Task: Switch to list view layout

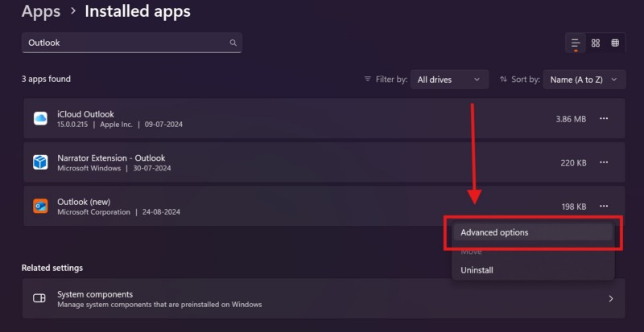Action: point(576,43)
